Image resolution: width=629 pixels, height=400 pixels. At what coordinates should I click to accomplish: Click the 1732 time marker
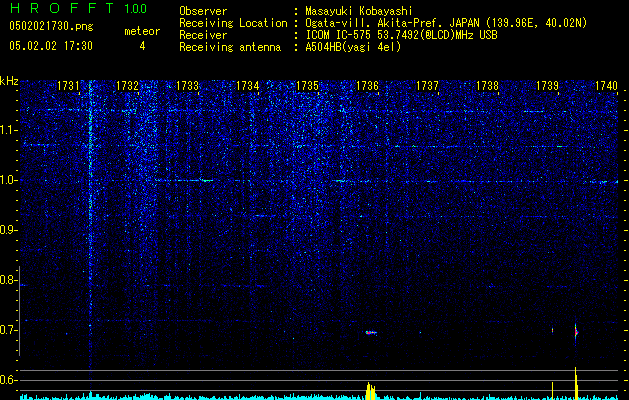[x=128, y=86]
